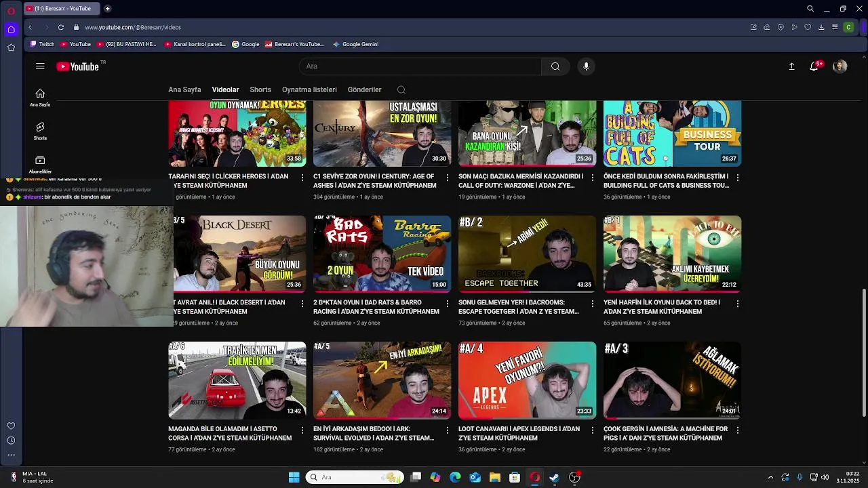
Task: Click the Opera sidebar heart icon
Action: [x=11, y=426]
